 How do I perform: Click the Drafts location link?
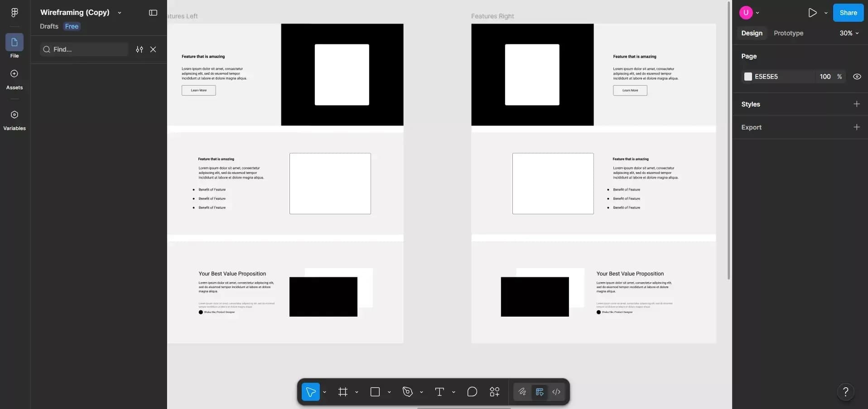point(49,26)
